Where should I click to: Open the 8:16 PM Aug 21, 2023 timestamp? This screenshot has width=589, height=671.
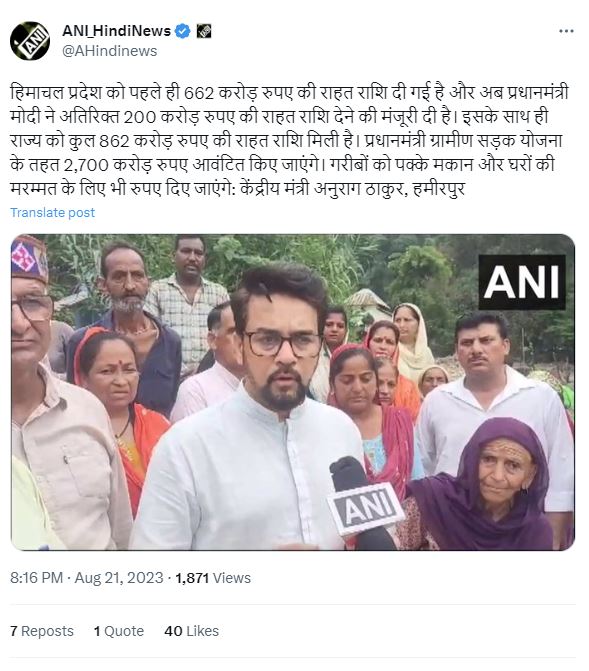[87, 578]
